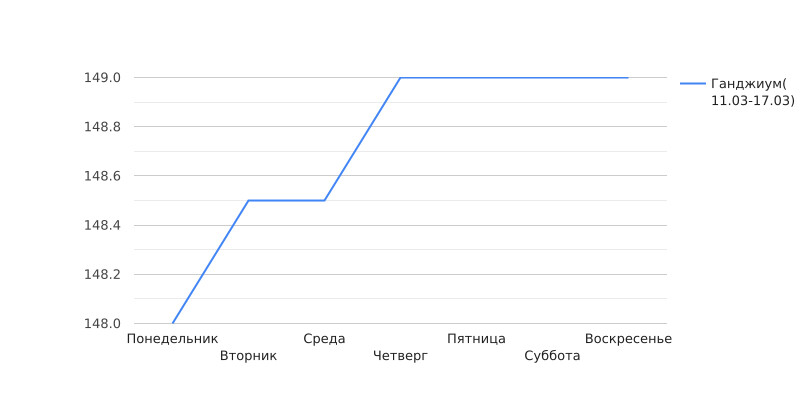
Task: Click the 148.4 y-axis value
Action: click(102, 225)
